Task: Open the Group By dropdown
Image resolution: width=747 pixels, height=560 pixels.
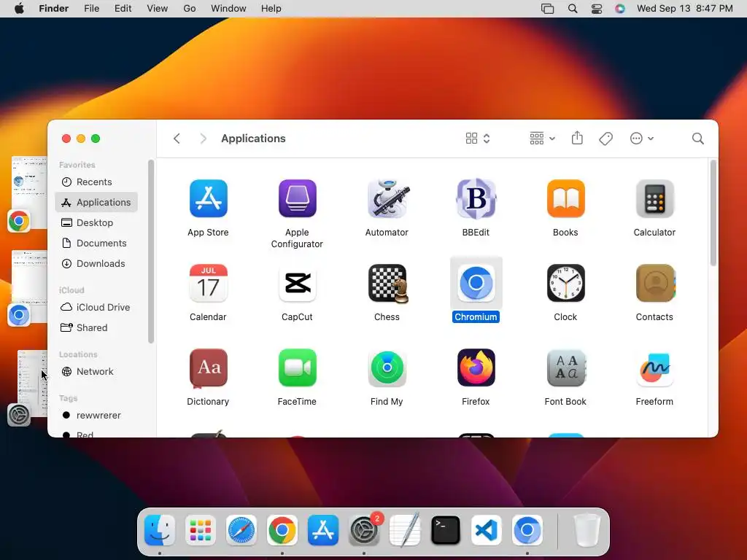Action: pyautogui.click(x=542, y=139)
